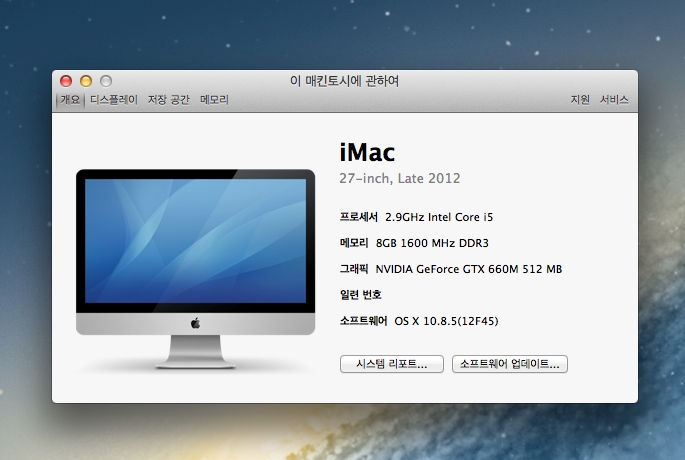Click the OS X 10.8.5(12F45) version text
This screenshot has height=460, width=685.
pos(446,321)
